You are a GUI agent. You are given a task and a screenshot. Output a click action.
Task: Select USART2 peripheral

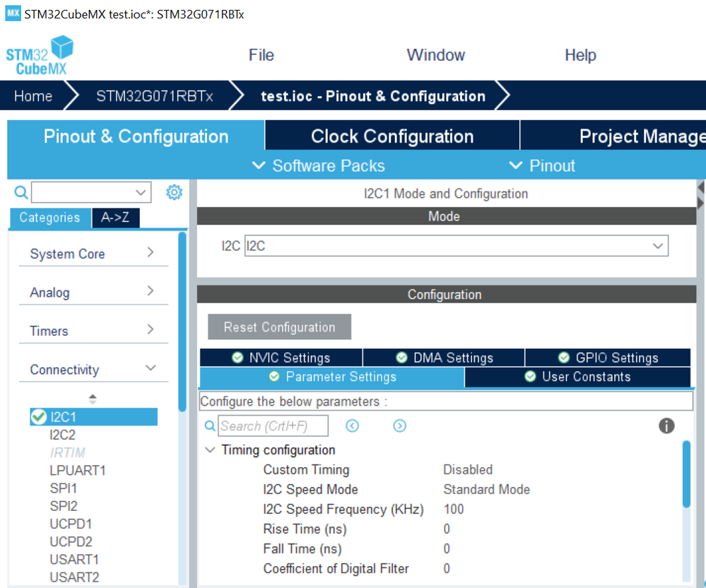(74, 577)
